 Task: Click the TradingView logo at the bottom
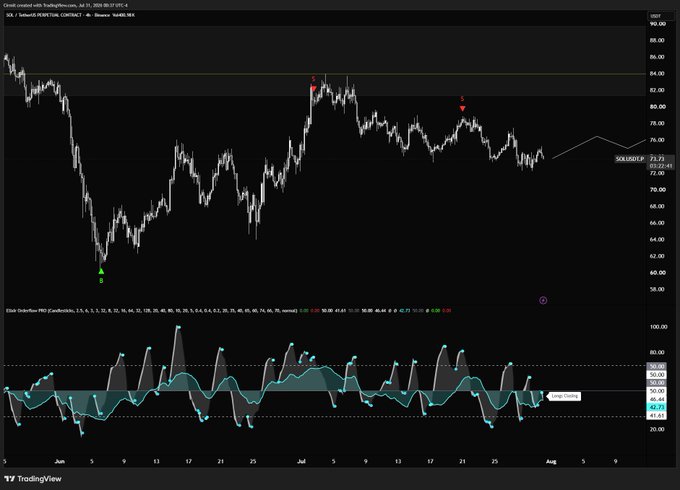[x=33, y=479]
